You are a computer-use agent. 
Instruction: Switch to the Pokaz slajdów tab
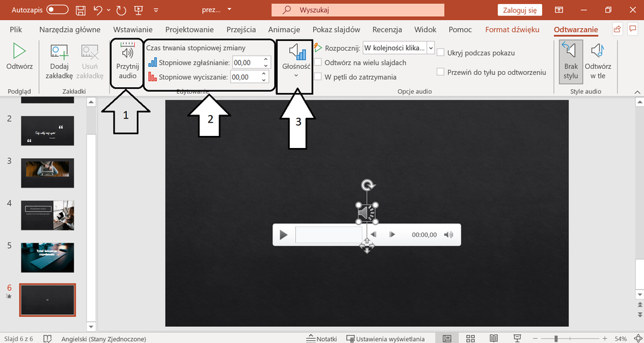336,29
